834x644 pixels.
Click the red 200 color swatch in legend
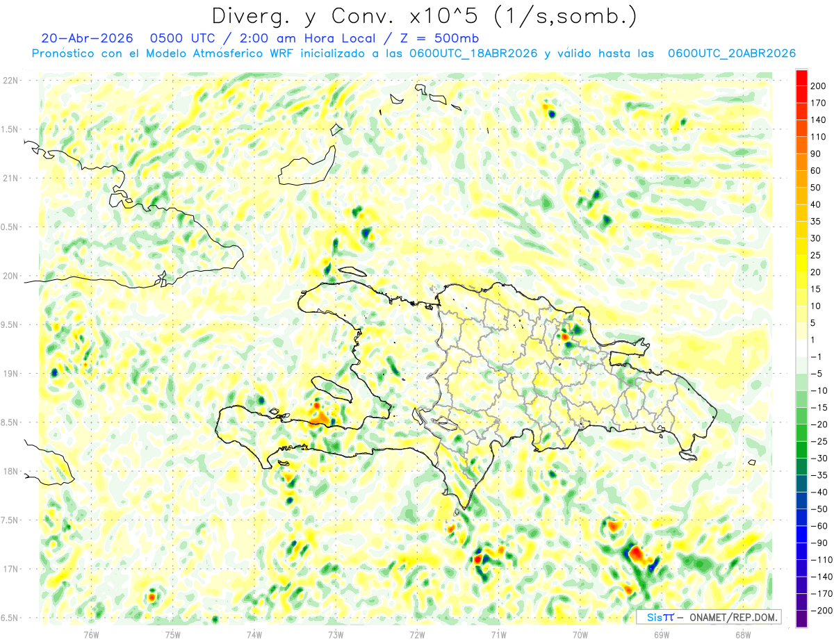click(x=801, y=79)
